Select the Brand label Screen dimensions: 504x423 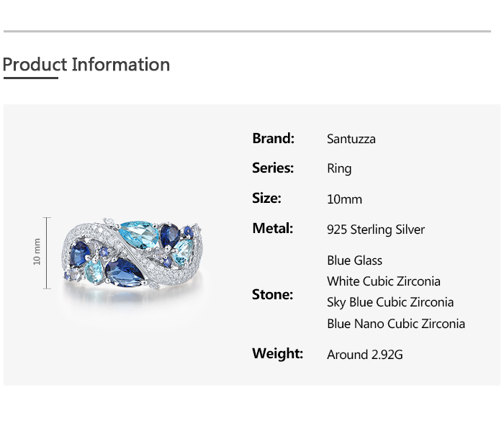point(273,138)
